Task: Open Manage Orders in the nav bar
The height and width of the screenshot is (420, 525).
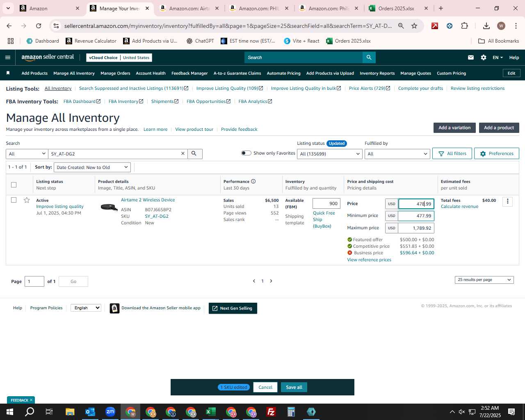Action: click(115, 73)
